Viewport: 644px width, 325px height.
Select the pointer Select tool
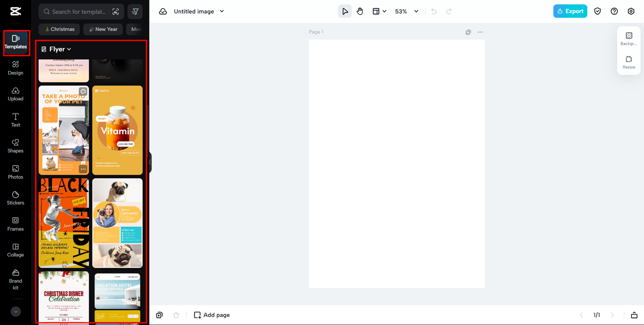click(x=345, y=11)
